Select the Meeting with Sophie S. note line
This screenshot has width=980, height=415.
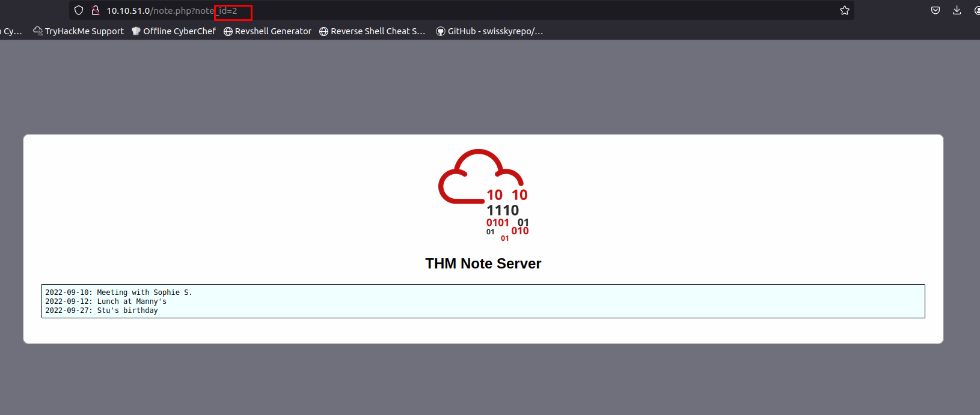[119, 292]
